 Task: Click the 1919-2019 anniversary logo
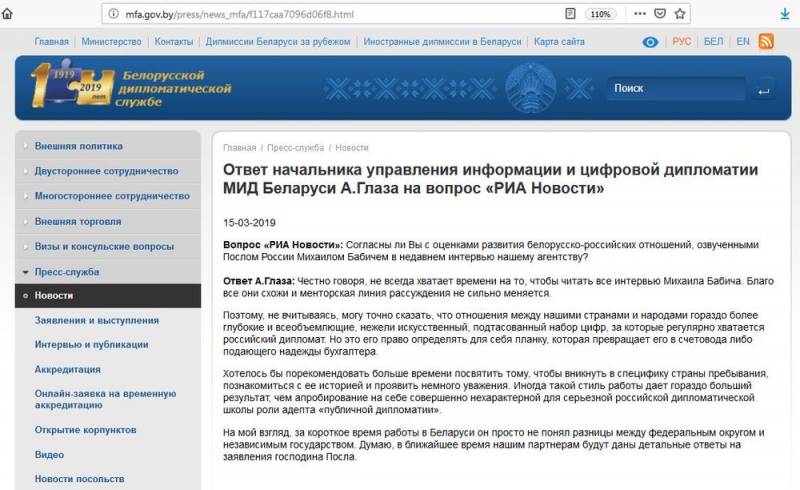pos(73,83)
